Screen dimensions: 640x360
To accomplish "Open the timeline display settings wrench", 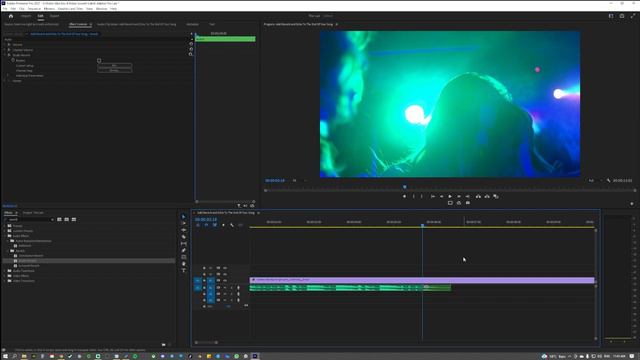I will pyautogui.click(x=232, y=225).
